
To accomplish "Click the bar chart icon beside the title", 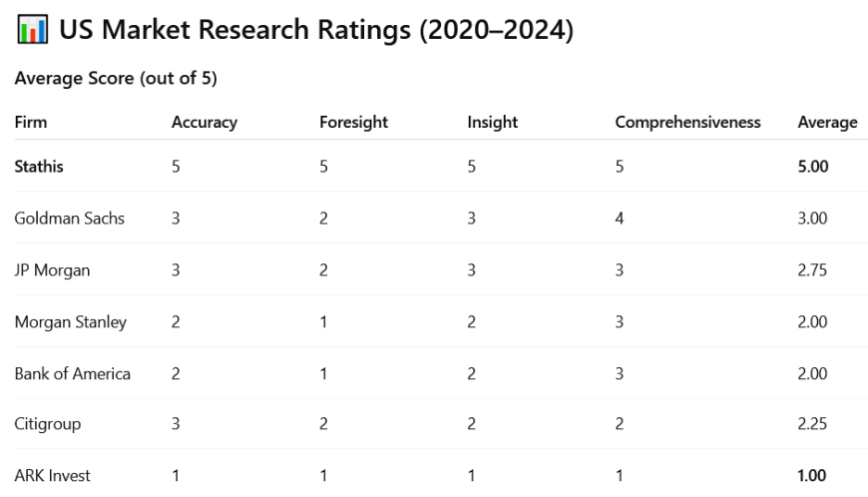I will click(x=32, y=30).
